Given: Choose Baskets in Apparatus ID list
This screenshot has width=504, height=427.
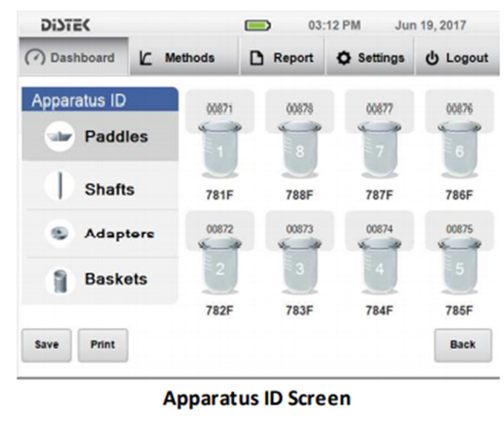Looking at the screenshot, I should coord(99,280).
